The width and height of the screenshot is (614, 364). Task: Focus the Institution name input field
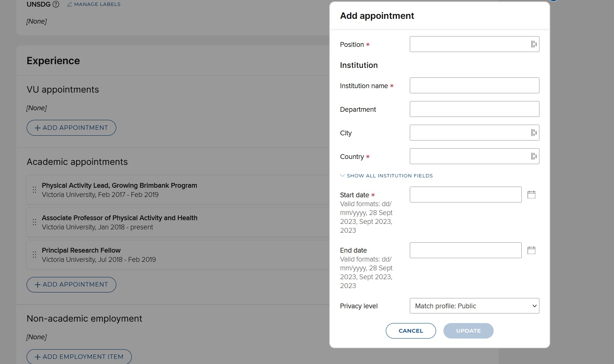474,86
